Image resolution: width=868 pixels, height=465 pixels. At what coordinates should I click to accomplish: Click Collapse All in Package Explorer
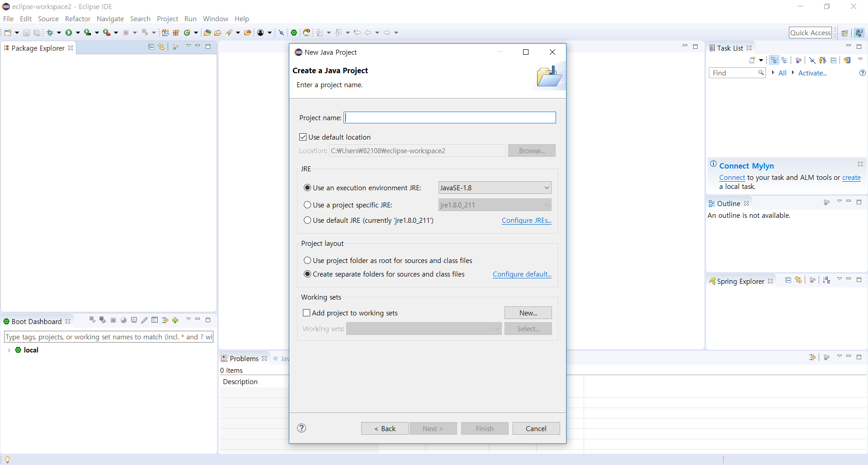[151, 47]
